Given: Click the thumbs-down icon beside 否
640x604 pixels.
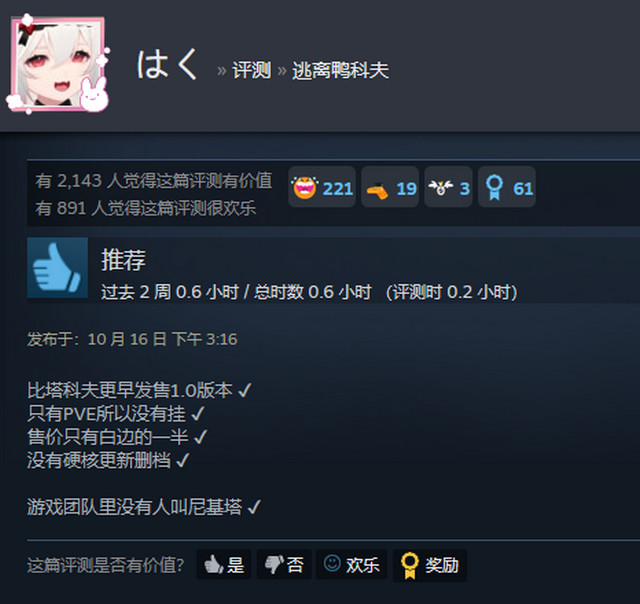Looking at the screenshot, I should pos(273,564).
